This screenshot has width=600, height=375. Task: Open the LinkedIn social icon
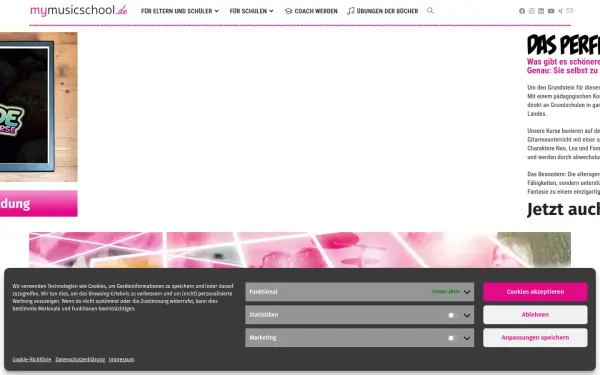click(x=541, y=11)
